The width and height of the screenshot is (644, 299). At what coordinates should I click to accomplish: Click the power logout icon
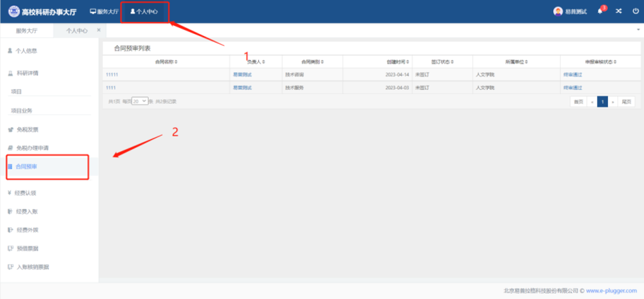[635, 12]
